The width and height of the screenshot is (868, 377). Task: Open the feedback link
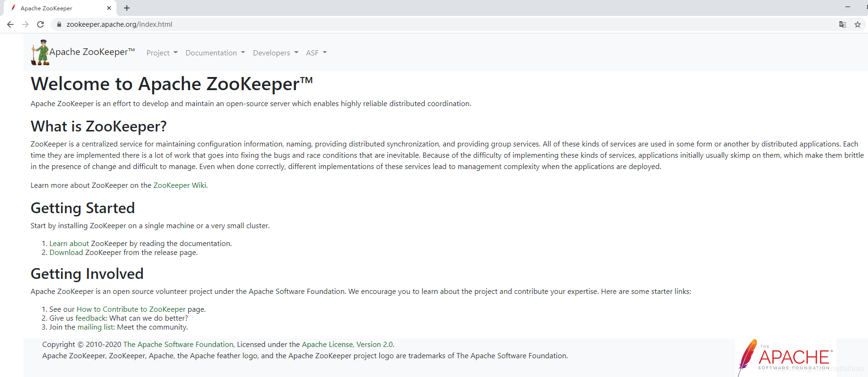(91, 318)
